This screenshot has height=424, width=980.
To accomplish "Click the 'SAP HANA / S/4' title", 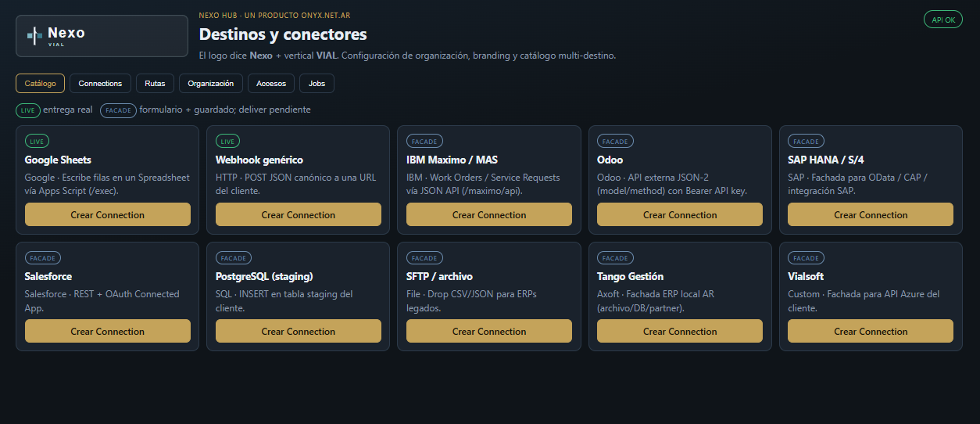I will [x=825, y=160].
